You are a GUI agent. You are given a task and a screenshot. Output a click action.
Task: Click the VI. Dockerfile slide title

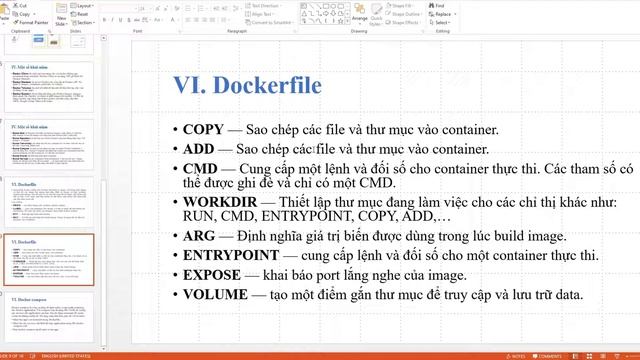click(247, 85)
